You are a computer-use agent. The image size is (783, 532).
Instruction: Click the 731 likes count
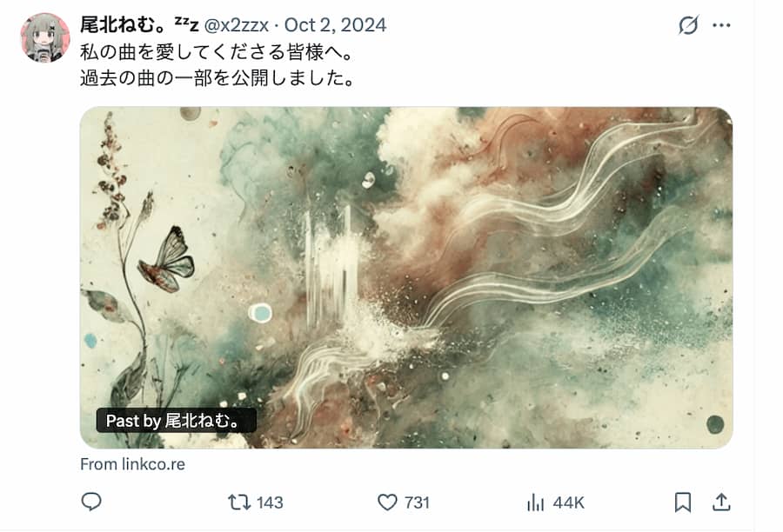pyautogui.click(x=417, y=502)
